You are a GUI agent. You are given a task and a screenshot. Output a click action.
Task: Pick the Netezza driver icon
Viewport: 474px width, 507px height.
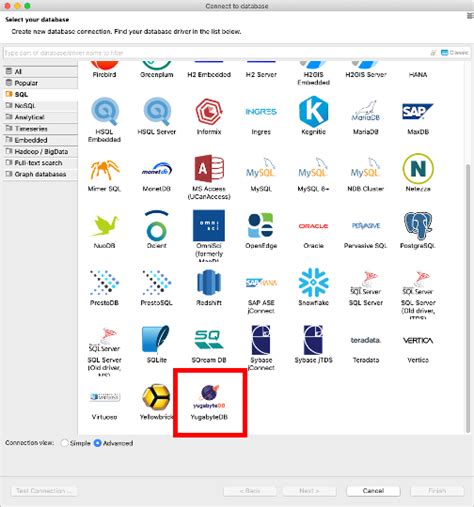click(418, 169)
